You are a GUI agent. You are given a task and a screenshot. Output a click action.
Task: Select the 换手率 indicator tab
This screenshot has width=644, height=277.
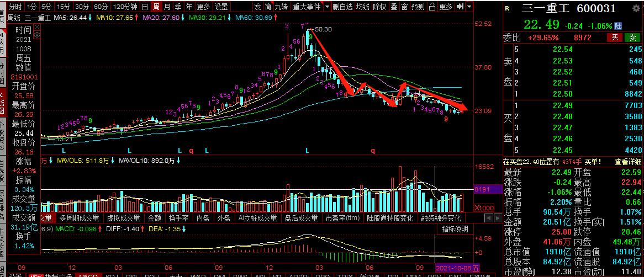click(180, 218)
